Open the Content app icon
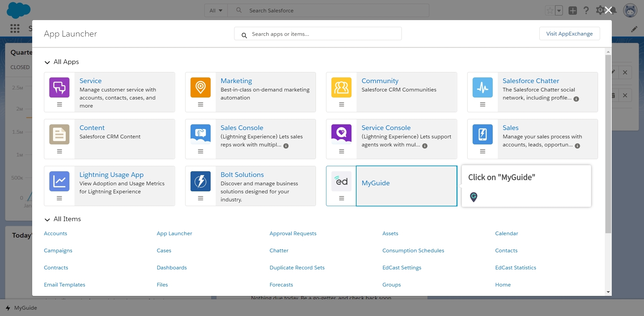644x316 pixels. tap(59, 134)
